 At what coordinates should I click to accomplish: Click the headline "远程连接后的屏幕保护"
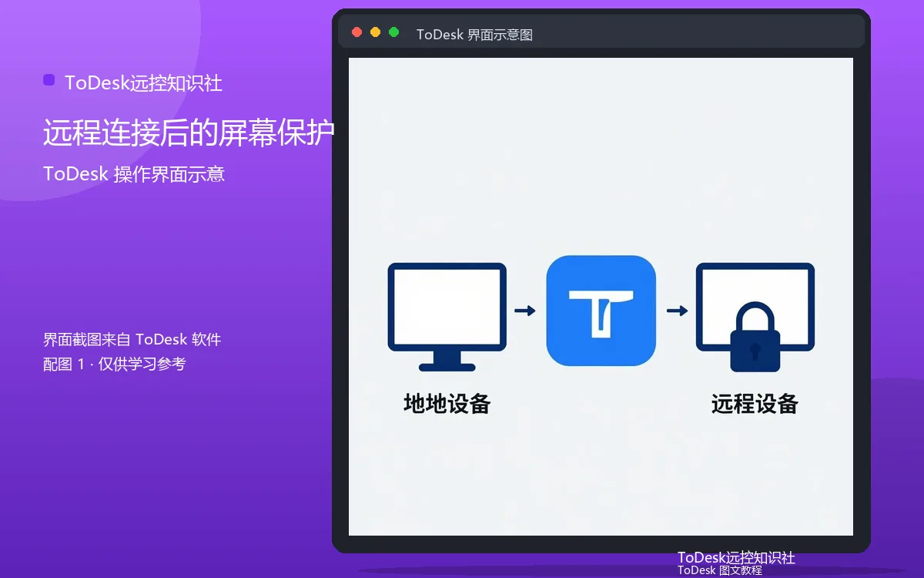pos(189,133)
